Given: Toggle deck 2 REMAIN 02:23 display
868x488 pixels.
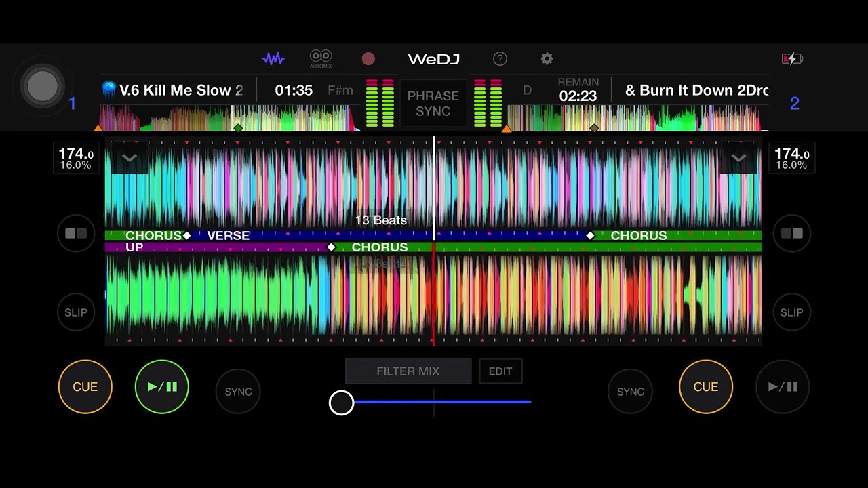Looking at the screenshot, I should pos(578,90).
